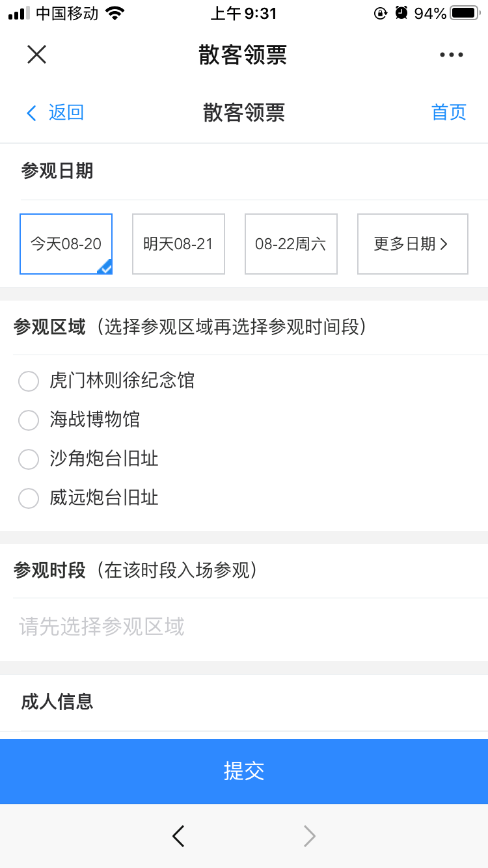Screen dimensions: 488x868
Task: Select 海战博物馆 radio option
Action: pos(29,420)
